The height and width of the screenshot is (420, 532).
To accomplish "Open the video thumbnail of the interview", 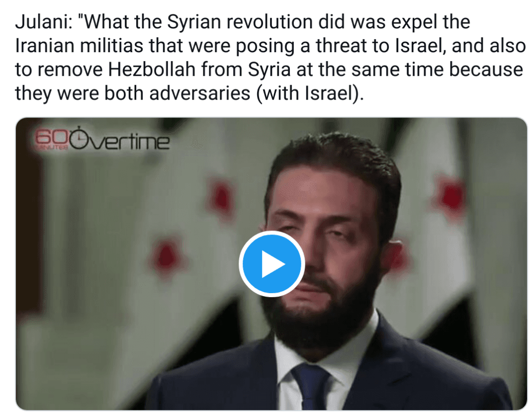I will pyautogui.click(x=271, y=264).
